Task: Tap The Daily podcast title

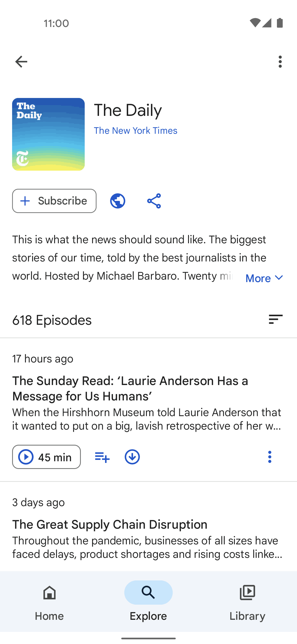Action: (128, 110)
